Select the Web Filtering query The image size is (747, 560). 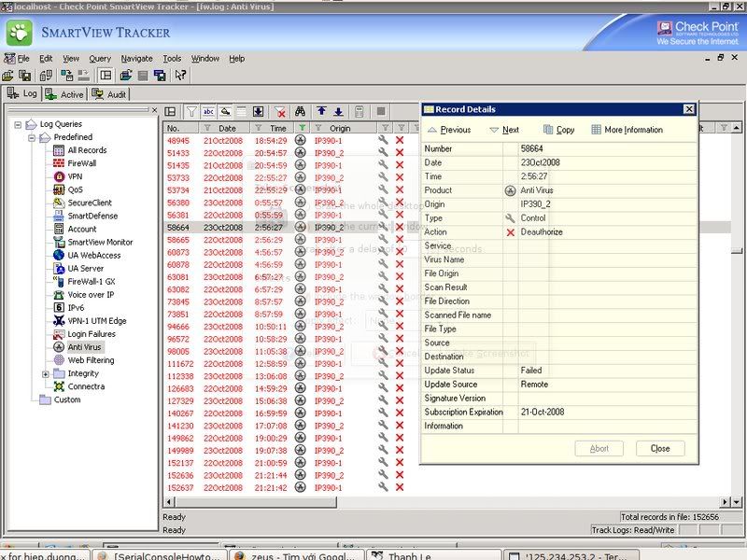point(91,360)
